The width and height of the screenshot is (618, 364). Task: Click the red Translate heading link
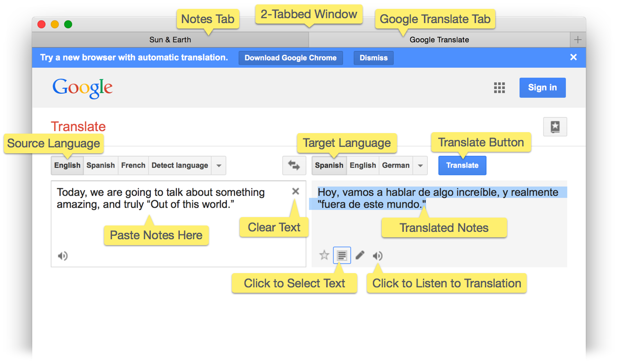tap(78, 126)
